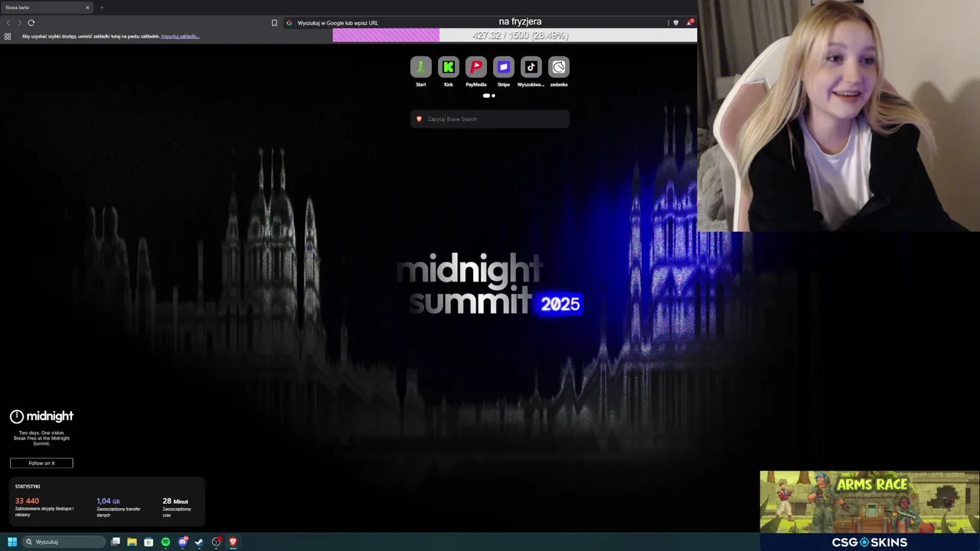
Task: Bookmark this page with the bookmark icon
Action: [x=274, y=23]
